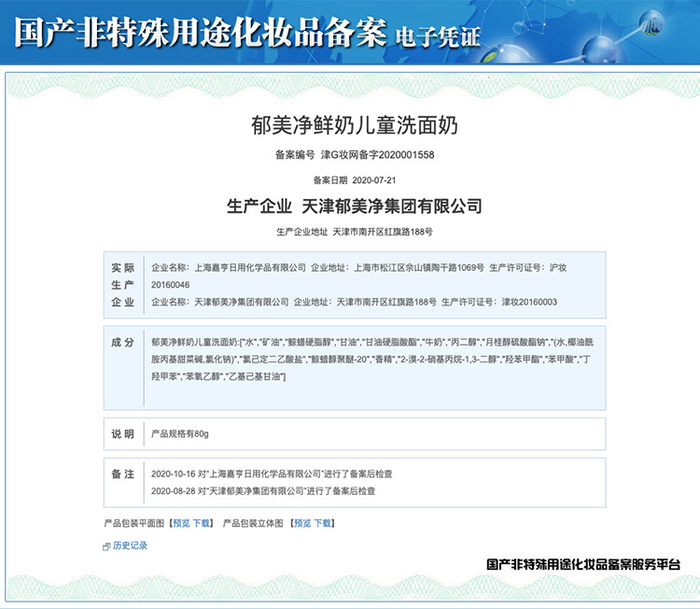700x609 pixels.
Task: Download the 产品包装平面图 image
Action: click(201, 523)
